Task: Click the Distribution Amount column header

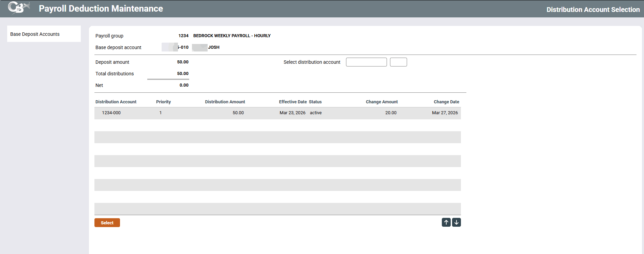Action: 225,102
